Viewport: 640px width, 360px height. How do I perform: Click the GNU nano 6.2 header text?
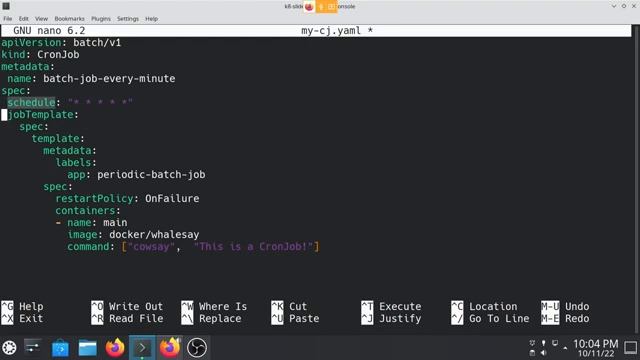point(49,31)
